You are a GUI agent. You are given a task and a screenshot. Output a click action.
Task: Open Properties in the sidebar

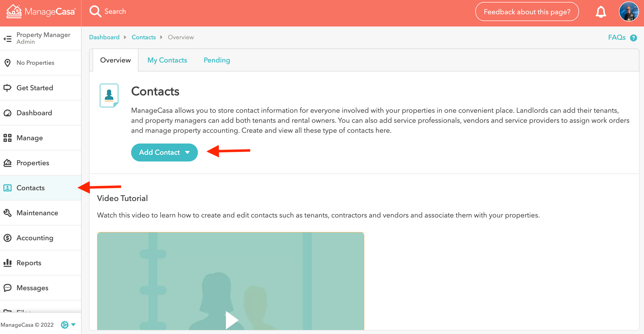click(41, 163)
